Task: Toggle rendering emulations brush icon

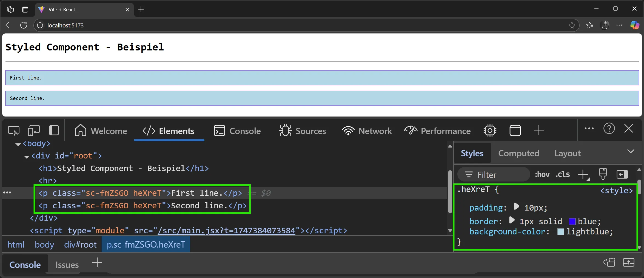Action: (603, 174)
